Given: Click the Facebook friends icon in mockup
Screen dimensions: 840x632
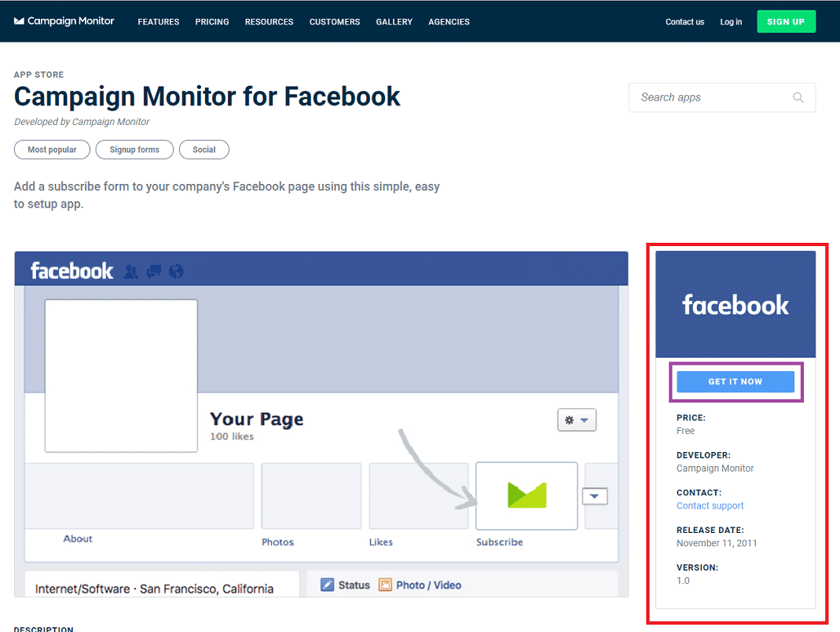Looking at the screenshot, I should pos(130,272).
